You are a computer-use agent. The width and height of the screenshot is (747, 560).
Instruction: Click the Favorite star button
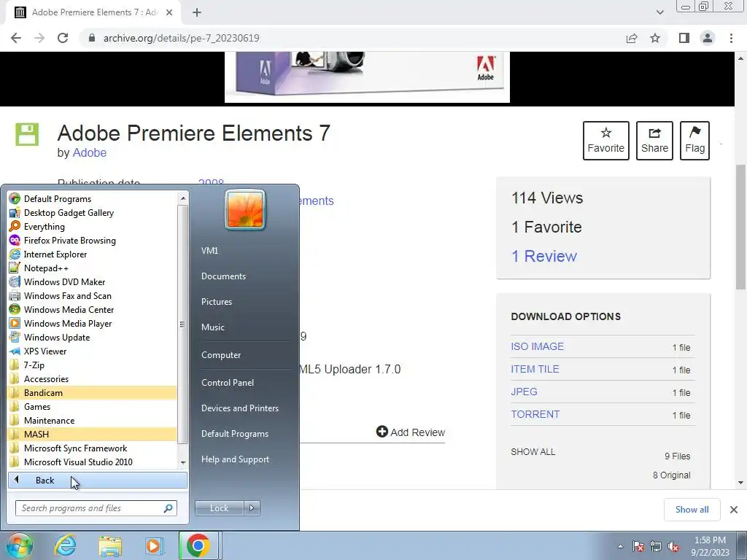pos(606,141)
